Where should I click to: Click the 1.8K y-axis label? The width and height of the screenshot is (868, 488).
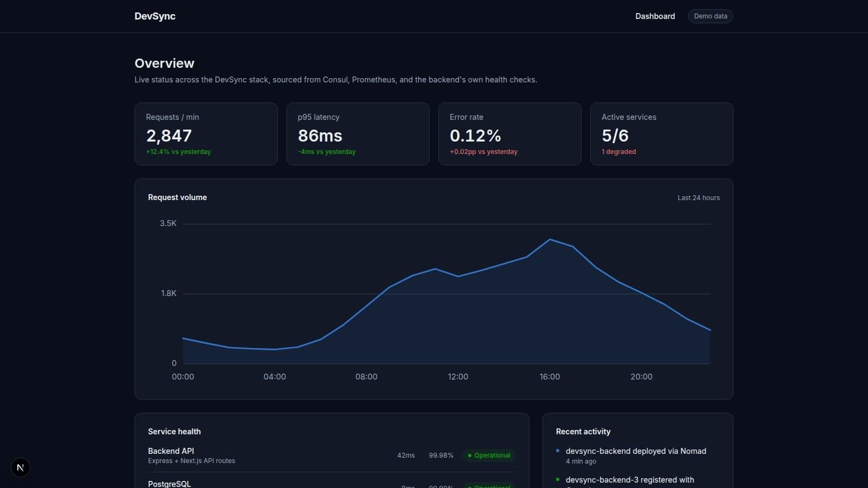(169, 293)
